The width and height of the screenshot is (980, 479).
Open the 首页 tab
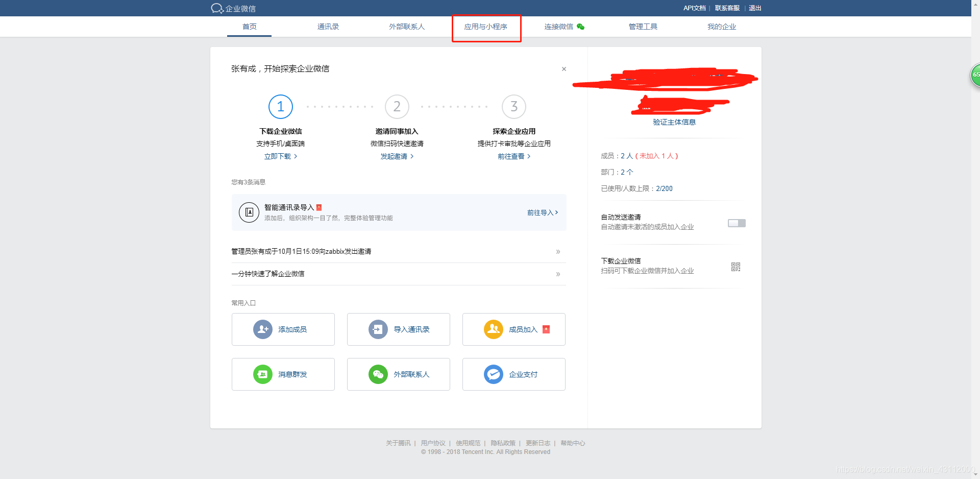click(249, 27)
